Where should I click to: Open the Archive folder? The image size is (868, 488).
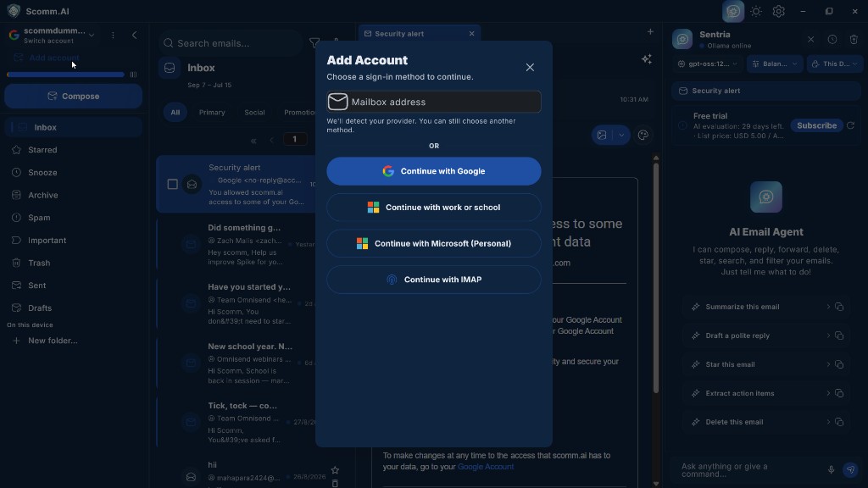coord(42,196)
